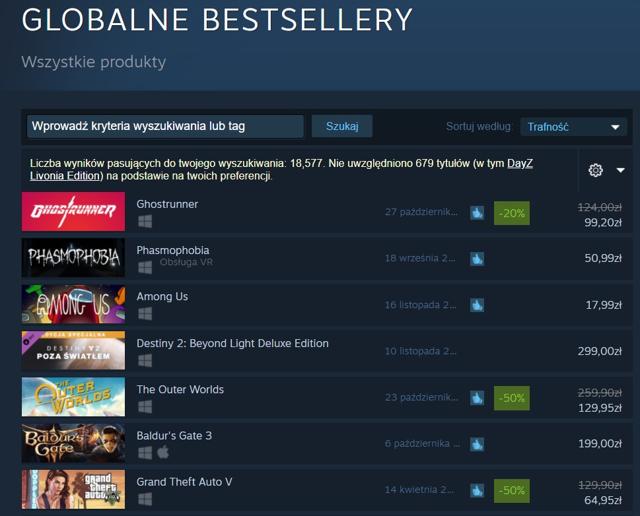The image size is (640, 516).
Task: Click The Outer Worlds review thumbs-up icon
Action: [x=477, y=398]
